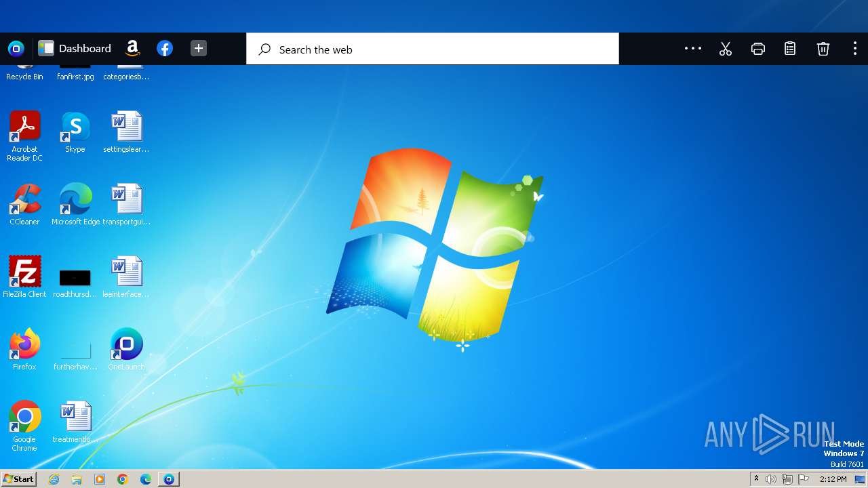Select the Skype desktop shortcut

(x=75, y=132)
